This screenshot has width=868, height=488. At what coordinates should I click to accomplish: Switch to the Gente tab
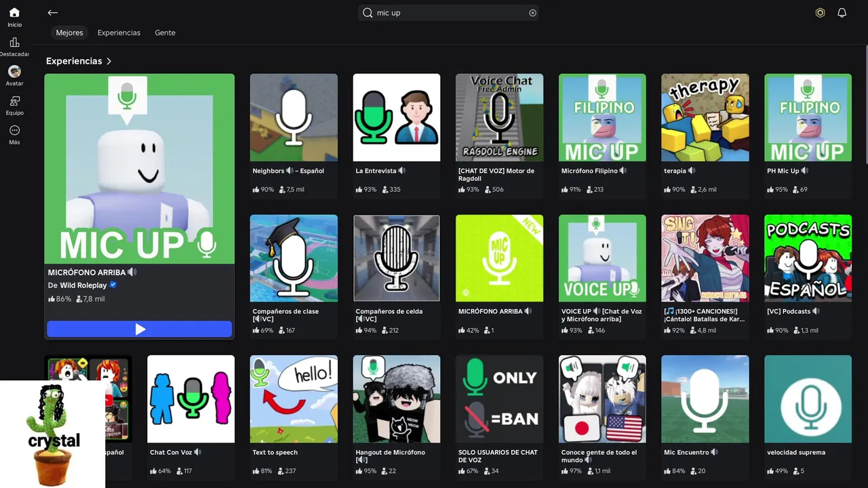165,33
